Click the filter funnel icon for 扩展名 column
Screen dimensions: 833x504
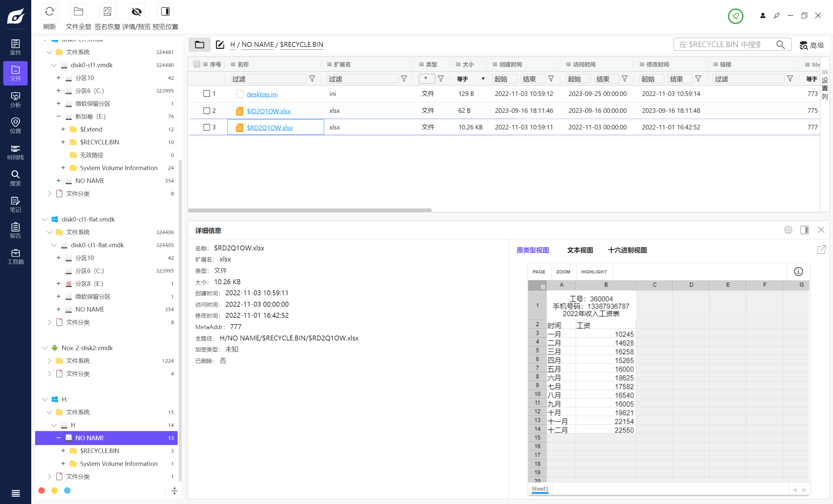(404, 79)
